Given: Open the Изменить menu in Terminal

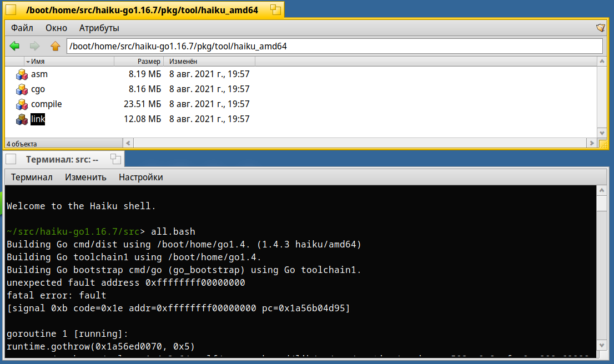Looking at the screenshot, I should pyautogui.click(x=85, y=178).
